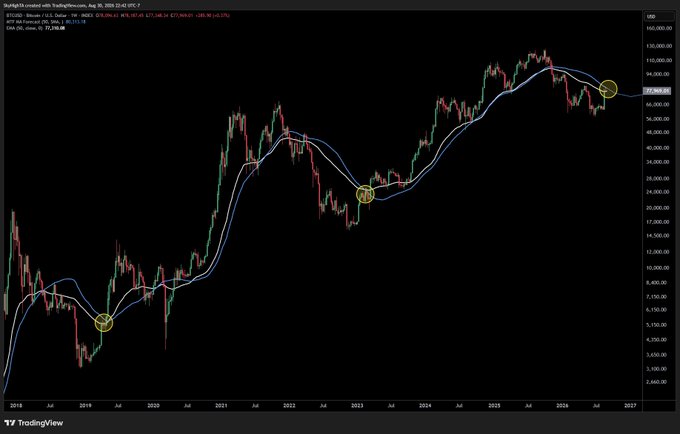Click the 28,000.00 price axis label
The width and height of the screenshot is (680, 434).
(x=658, y=179)
